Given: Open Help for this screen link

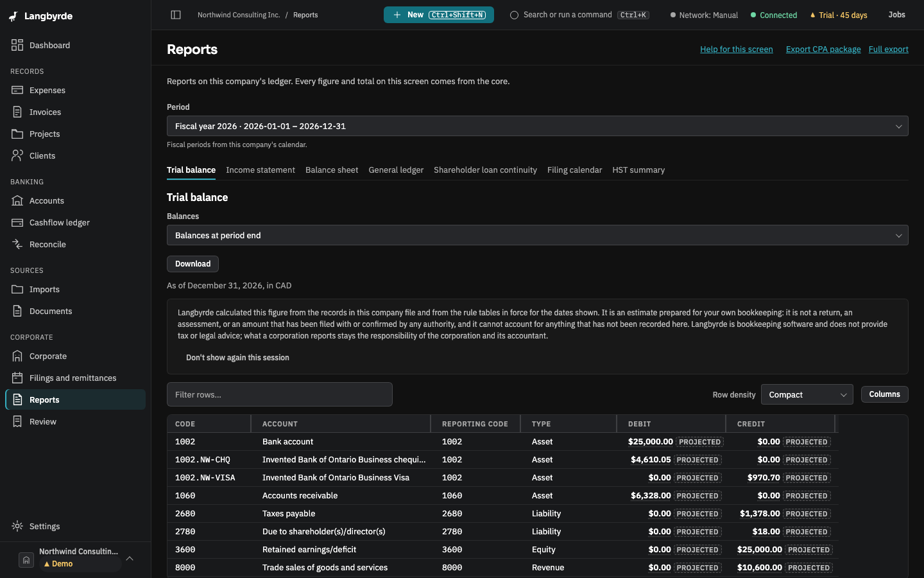Looking at the screenshot, I should tap(737, 49).
